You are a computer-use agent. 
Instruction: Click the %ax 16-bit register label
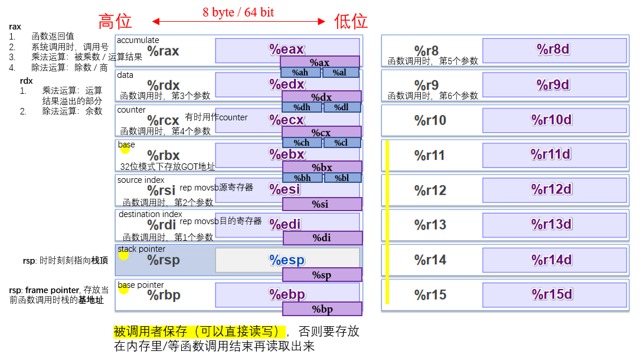[319, 62]
